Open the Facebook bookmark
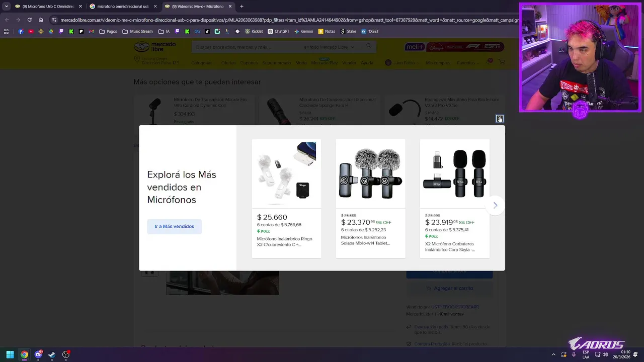The width and height of the screenshot is (644, 362). pyautogui.click(x=21, y=31)
